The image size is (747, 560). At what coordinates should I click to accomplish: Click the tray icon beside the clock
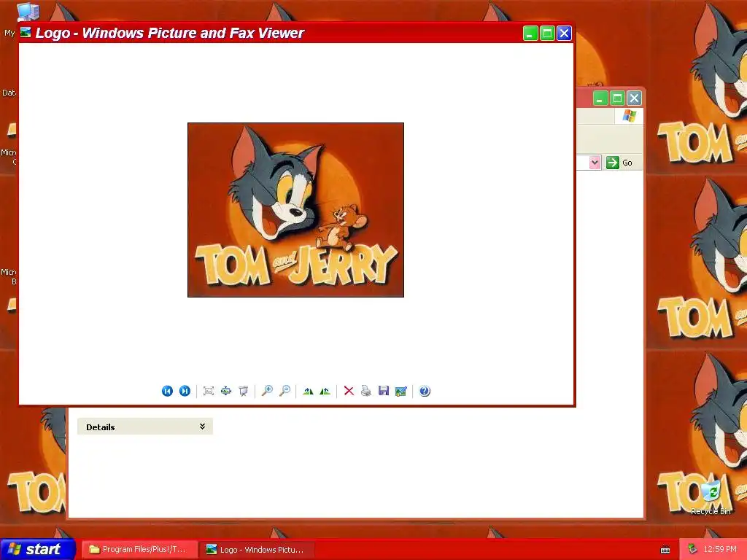[x=692, y=550]
